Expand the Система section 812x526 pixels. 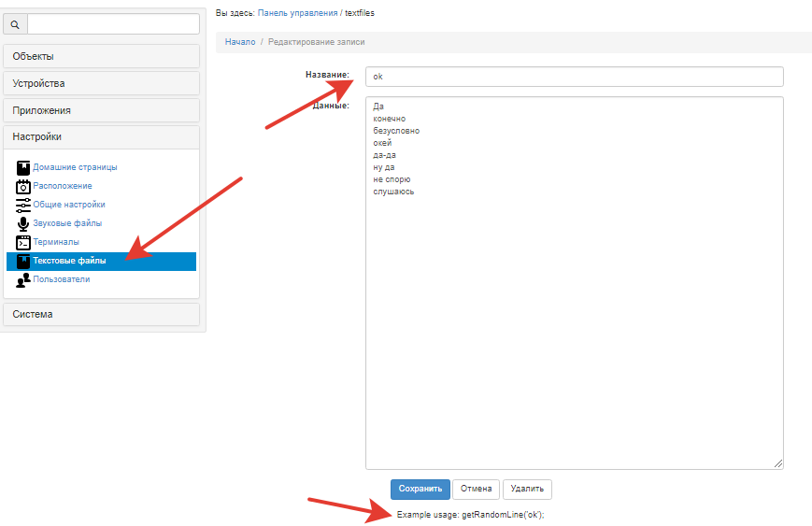click(102, 314)
